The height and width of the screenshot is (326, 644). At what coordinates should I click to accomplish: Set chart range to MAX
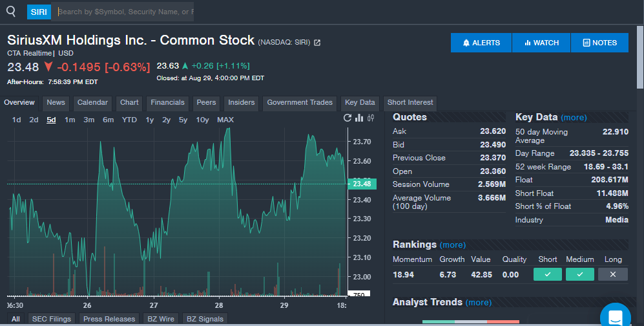pyautogui.click(x=225, y=120)
